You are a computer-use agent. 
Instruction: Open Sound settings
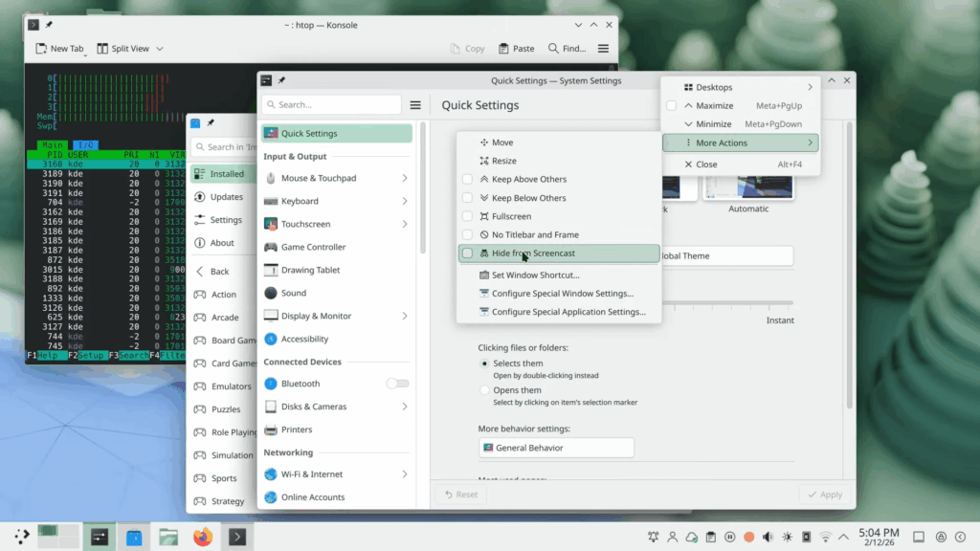point(337,293)
